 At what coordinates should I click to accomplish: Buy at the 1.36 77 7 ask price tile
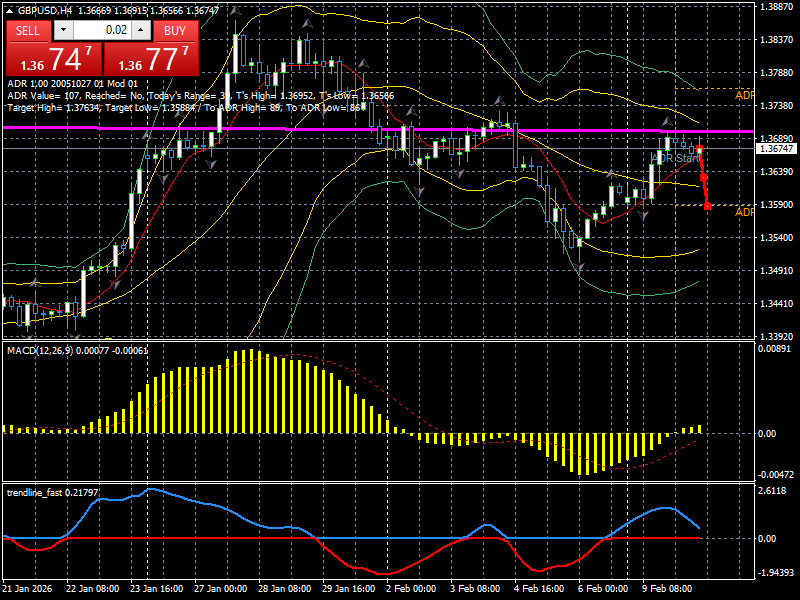click(151, 59)
